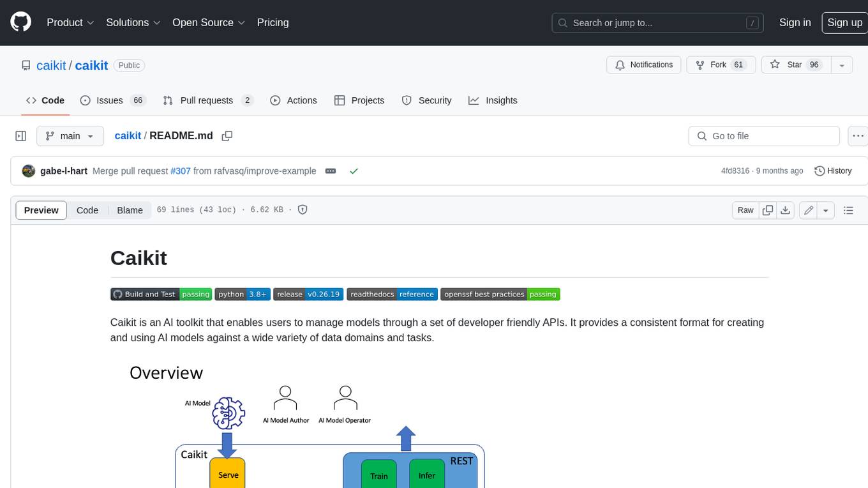Click the Build and Test passing badge

click(x=161, y=294)
